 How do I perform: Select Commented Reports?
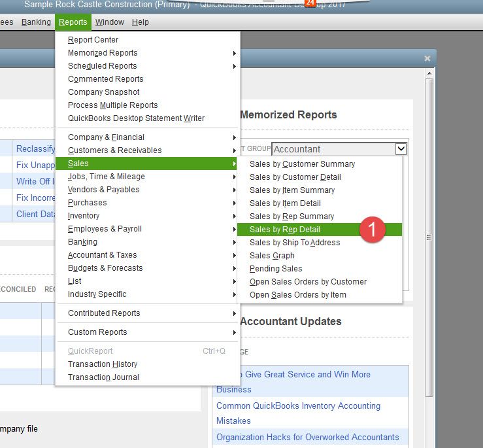pyautogui.click(x=147, y=79)
